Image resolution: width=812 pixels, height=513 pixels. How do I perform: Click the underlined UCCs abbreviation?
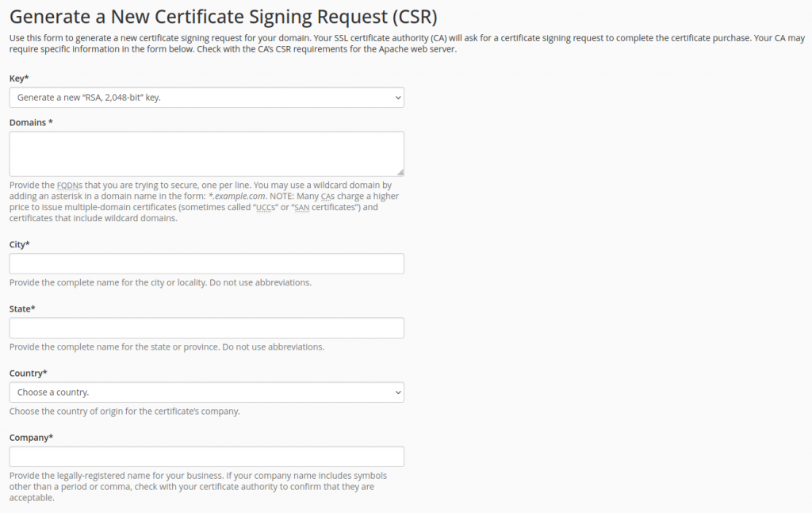pyautogui.click(x=266, y=208)
